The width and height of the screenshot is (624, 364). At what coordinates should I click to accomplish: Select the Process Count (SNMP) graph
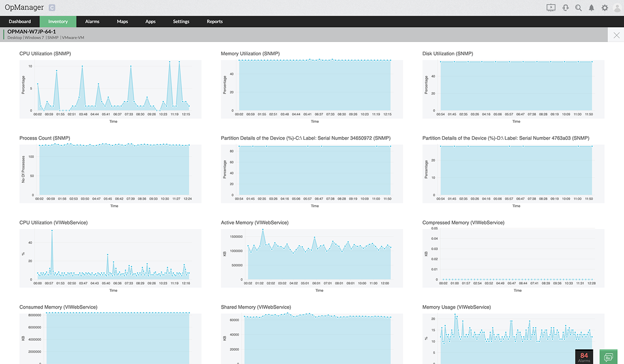tap(111, 174)
